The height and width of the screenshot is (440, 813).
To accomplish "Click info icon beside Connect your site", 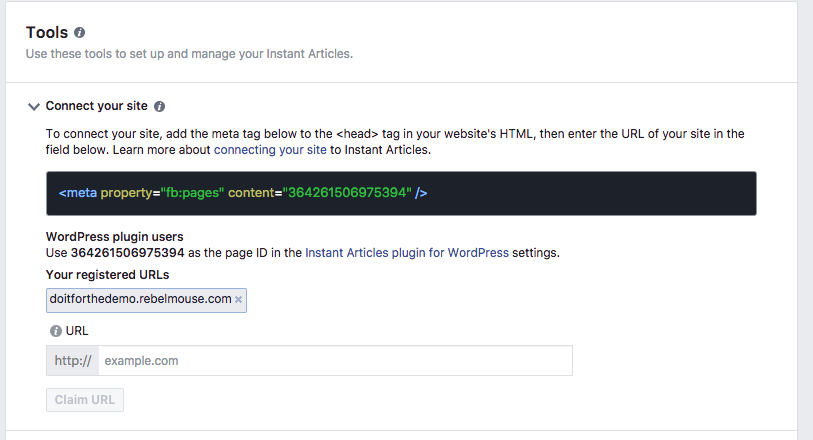I will point(160,106).
